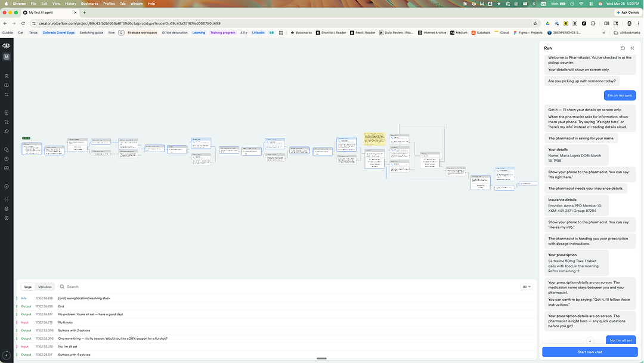Click the Voiceflow logo at the top of the sidebar
Viewport: 644px width, 363px height.
coord(7,46)
